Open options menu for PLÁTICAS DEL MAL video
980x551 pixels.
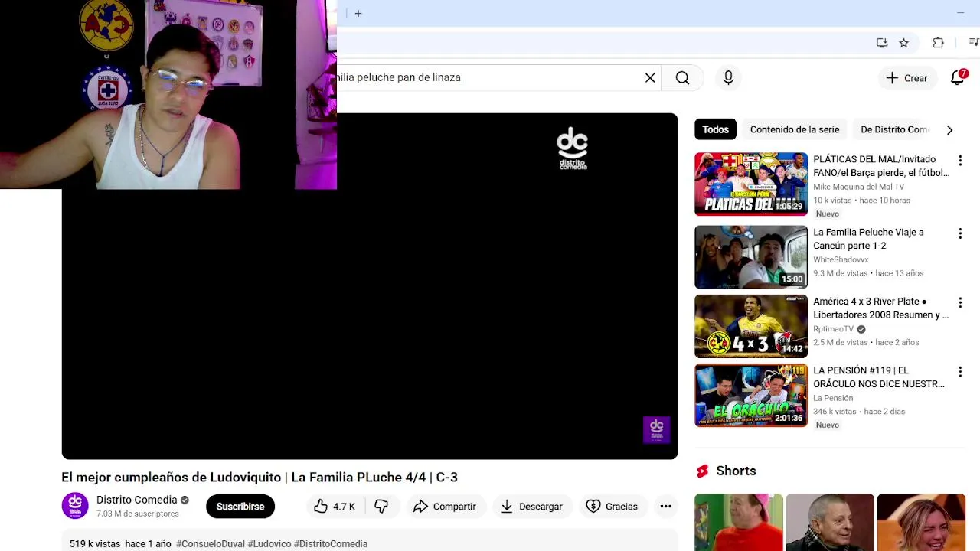coord(960,161)
